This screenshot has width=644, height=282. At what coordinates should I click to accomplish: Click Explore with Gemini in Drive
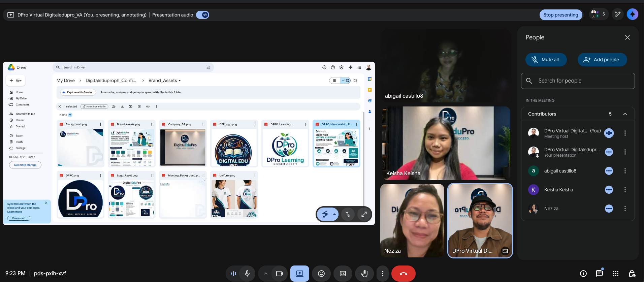78,92
